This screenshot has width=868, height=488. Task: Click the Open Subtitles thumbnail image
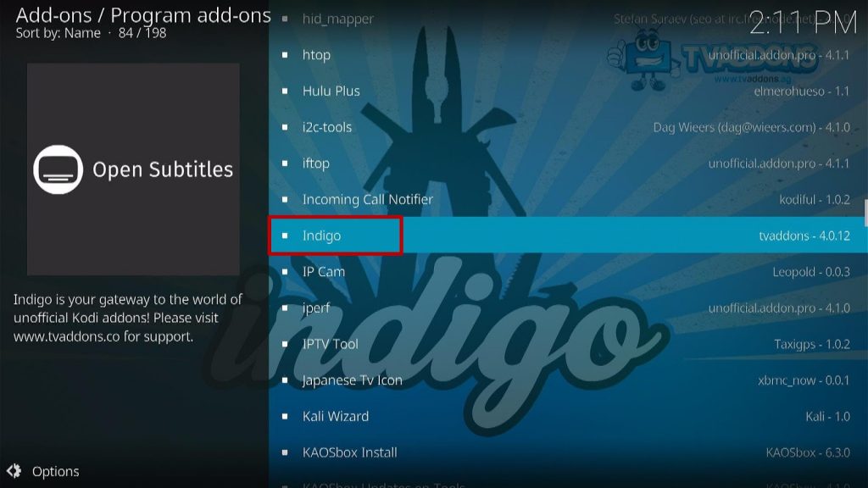[133, 169]
